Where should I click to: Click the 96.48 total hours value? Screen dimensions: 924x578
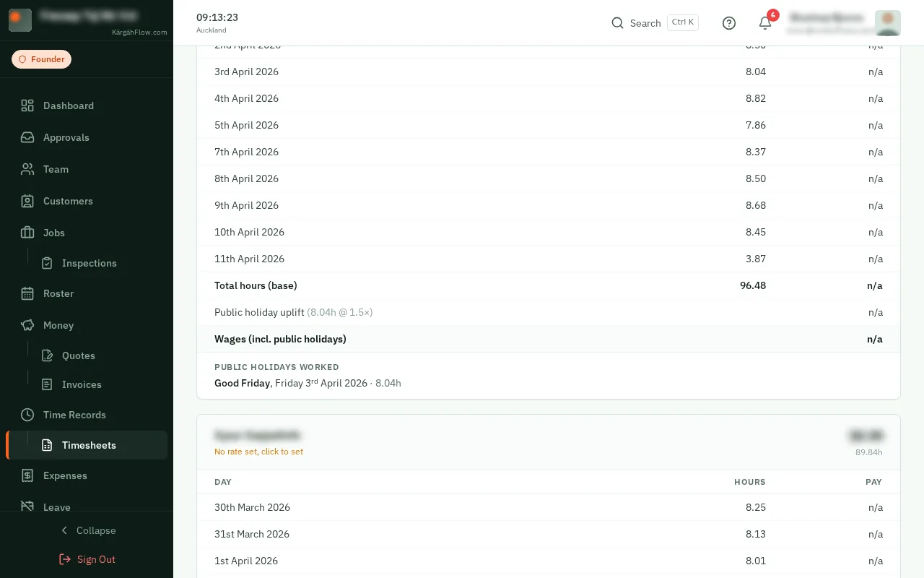tap(753, 285)
